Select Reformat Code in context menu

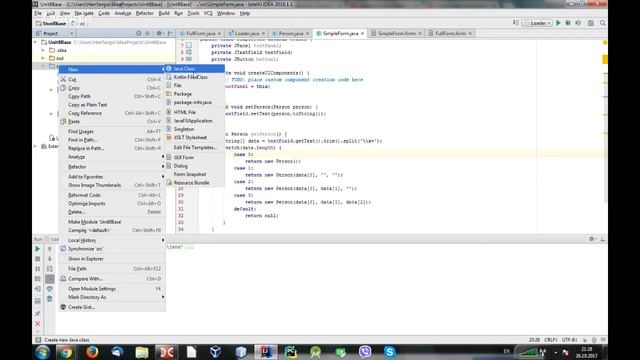click(112, 195)
